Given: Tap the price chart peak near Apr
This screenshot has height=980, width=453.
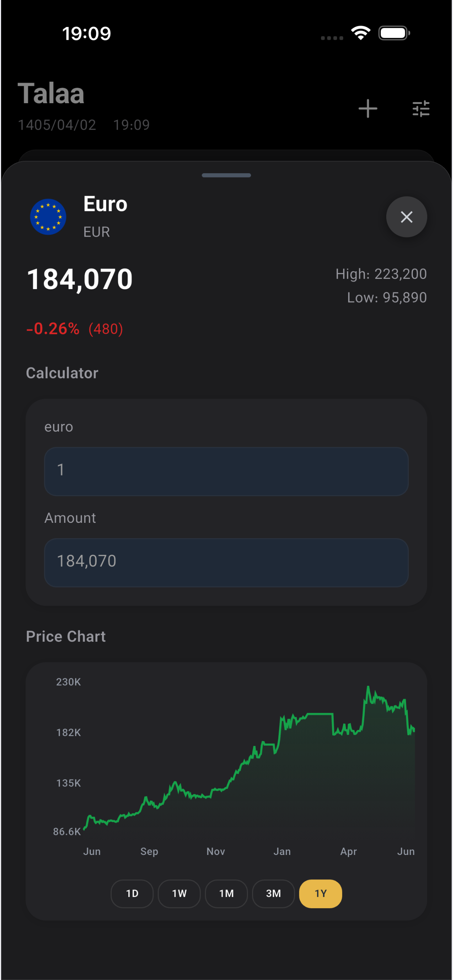Looking at the screenshot, I should [x=368, y=687].
